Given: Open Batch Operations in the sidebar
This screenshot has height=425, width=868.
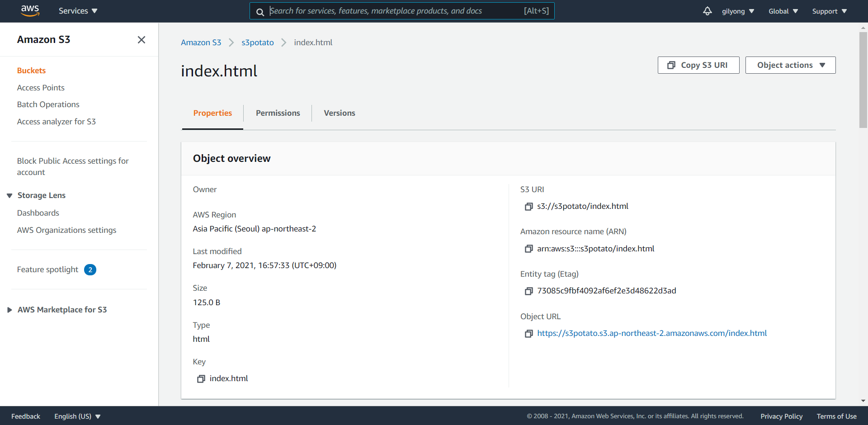Looking at the screenshot, I should point(48,104).
